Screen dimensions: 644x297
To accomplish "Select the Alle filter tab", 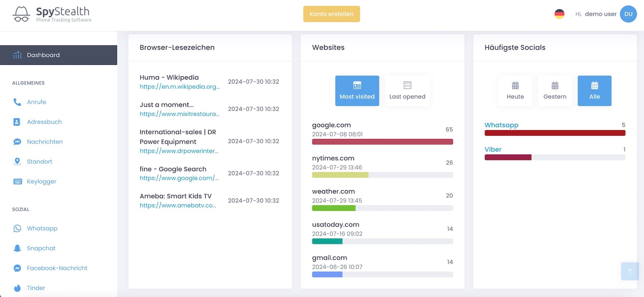I will click(594, 91).
